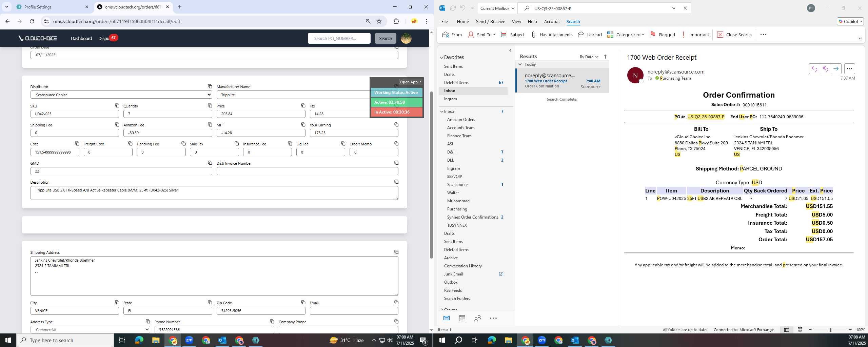868x347 pixels.
Task: Copy the Distributor field value
Action: point(210,86)
